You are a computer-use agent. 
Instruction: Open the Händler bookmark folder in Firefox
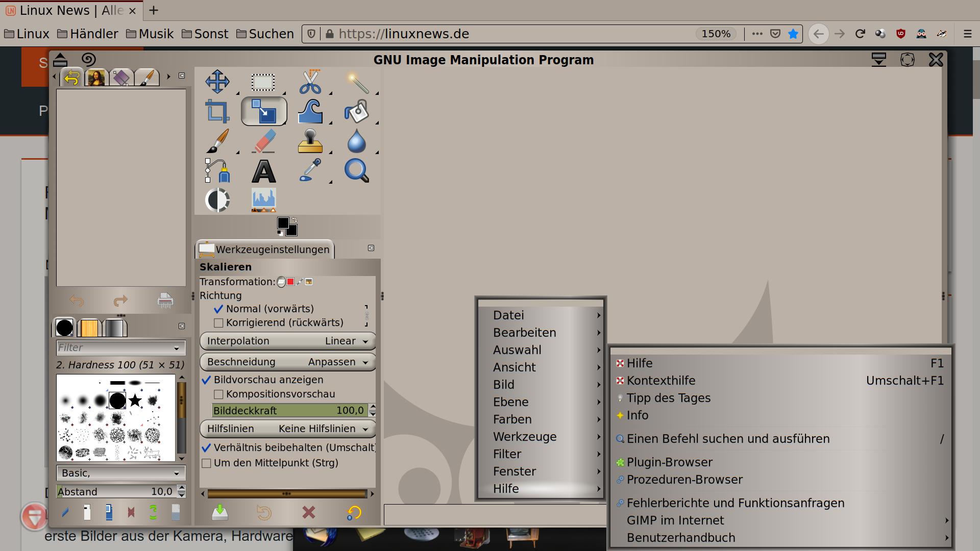coord(88,34)
